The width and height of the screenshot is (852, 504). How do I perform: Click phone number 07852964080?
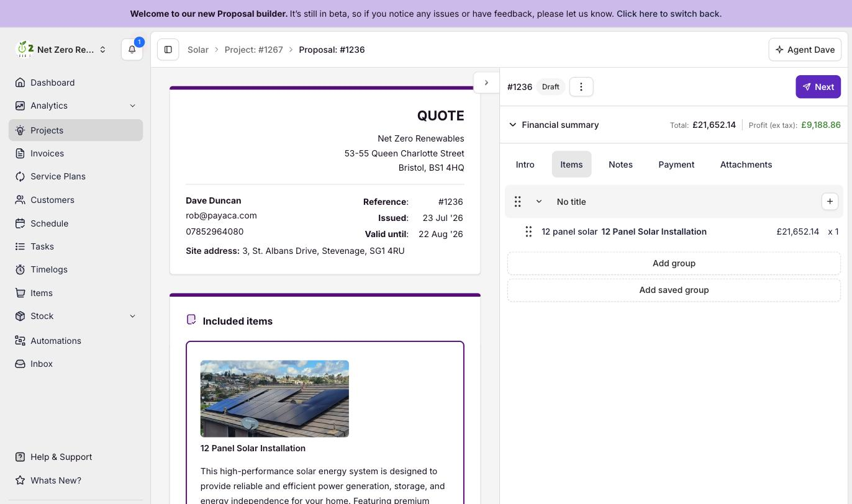pos(214,232)
